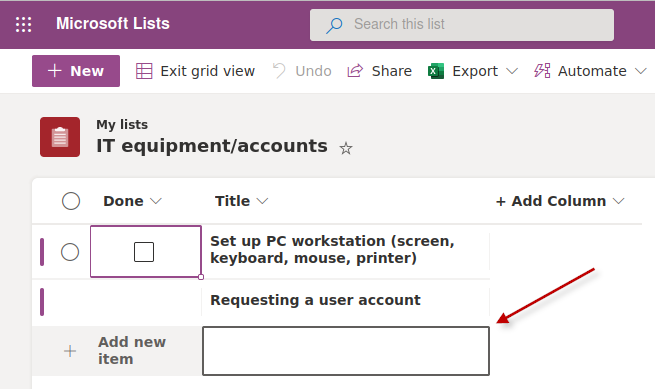655x389 pixels.
Task: Click the empty Title cell for new item
Action: [x=346, y=351]
